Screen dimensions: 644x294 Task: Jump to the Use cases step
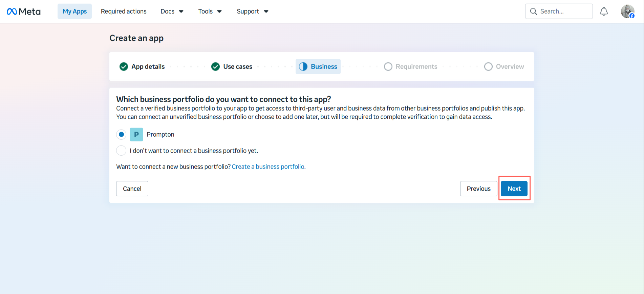238,66
